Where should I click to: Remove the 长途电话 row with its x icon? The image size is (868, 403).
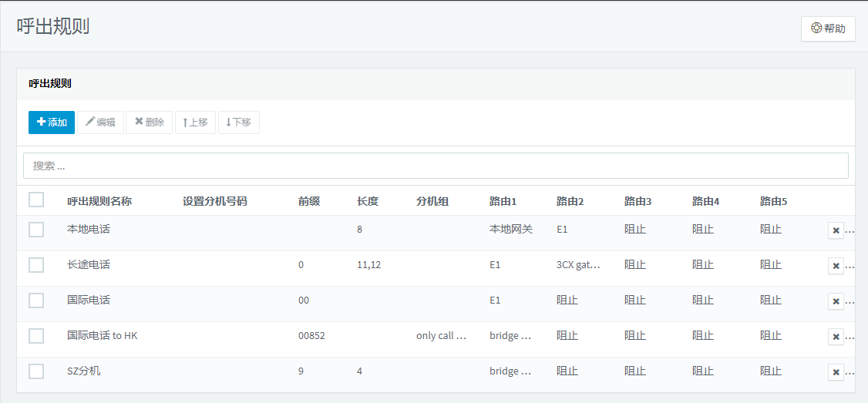pos(836,267)
